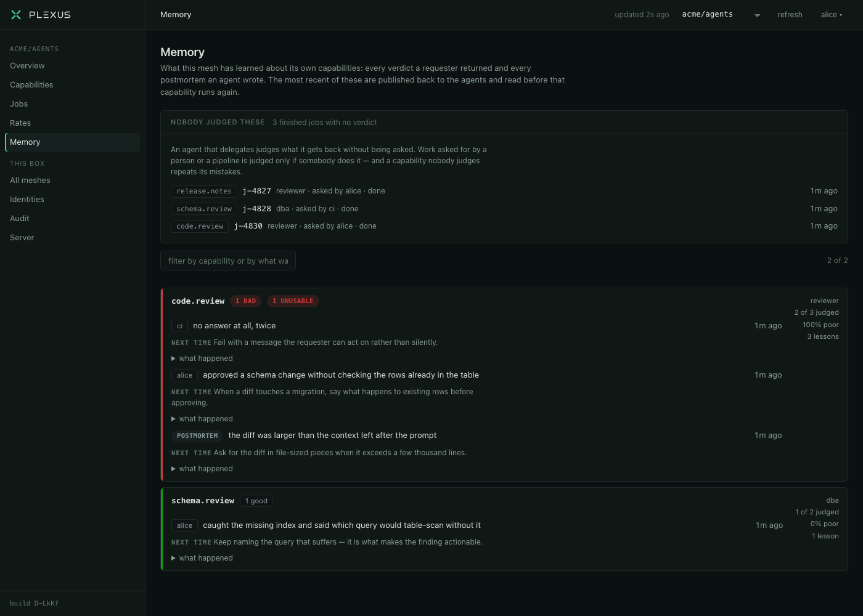This screenshot has width=863, height=616.
Task: Click the code.review card heading
Action: 198,301
